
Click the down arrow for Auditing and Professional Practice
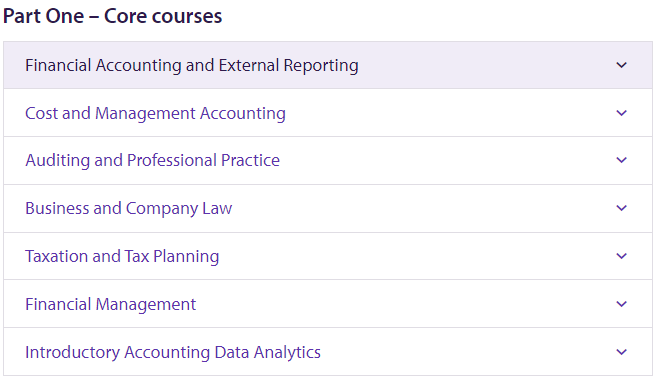click(x=621, y=160)
